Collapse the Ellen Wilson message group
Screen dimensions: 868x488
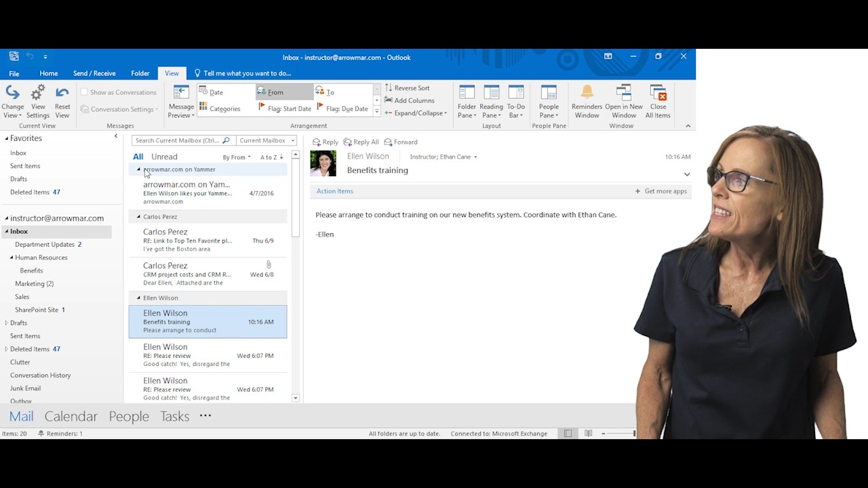[138, 298]
